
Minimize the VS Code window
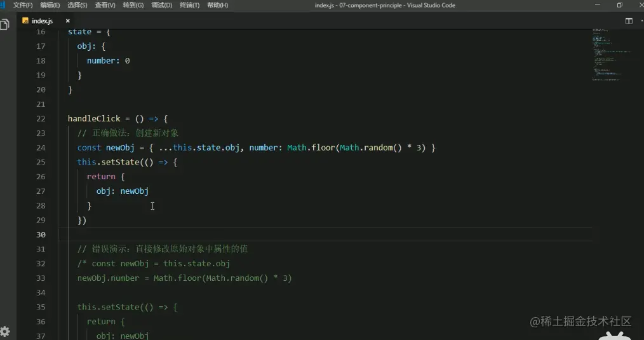[x=598, y=5]
